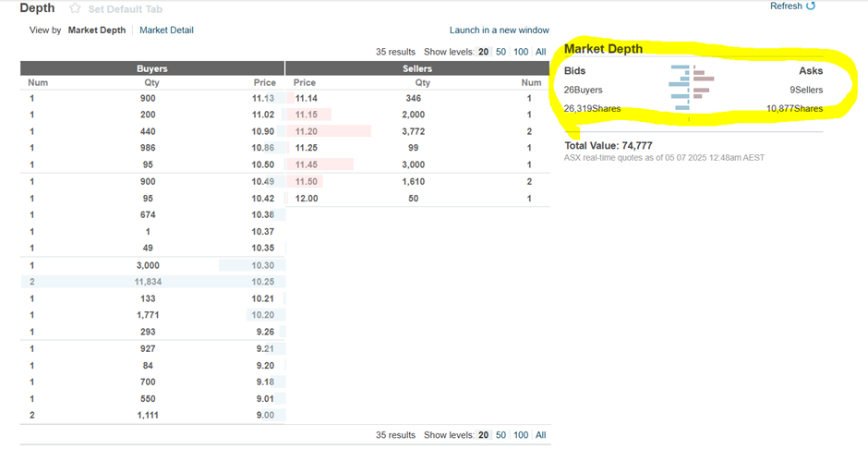Viewport: 868px width, 449px height.
Task: Select the 11.13 top bid price
Action: point(263,98)
